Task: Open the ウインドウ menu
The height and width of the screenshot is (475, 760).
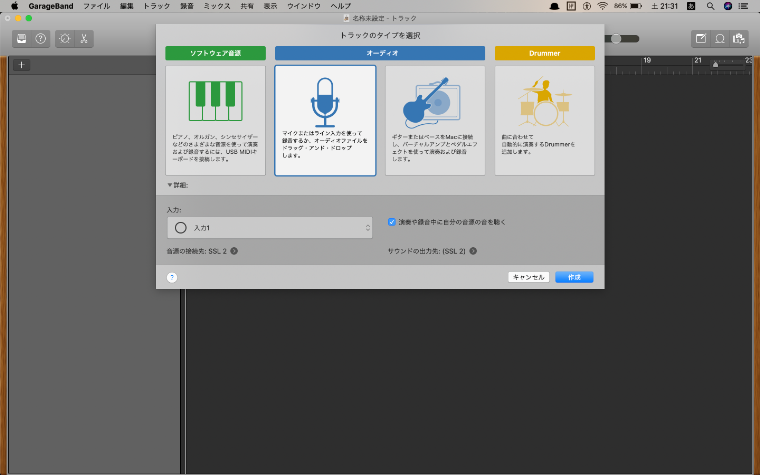Action: [304, 6]
